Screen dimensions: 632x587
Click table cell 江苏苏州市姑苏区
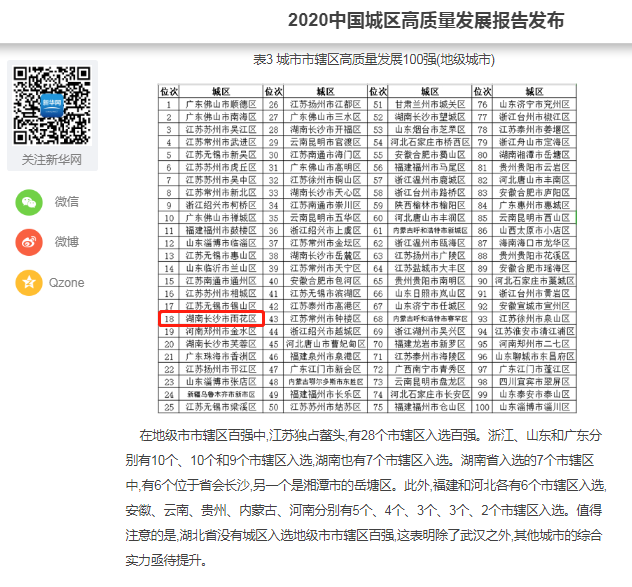pyautogui.click(x=325, y=407)
